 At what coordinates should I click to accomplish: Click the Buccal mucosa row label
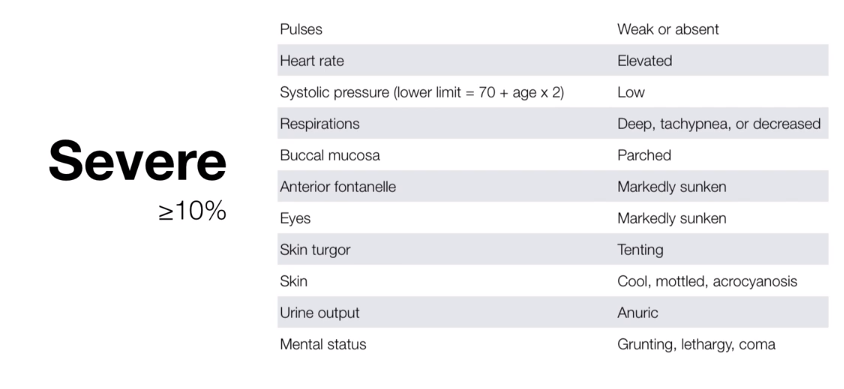[x=329, y=155]
